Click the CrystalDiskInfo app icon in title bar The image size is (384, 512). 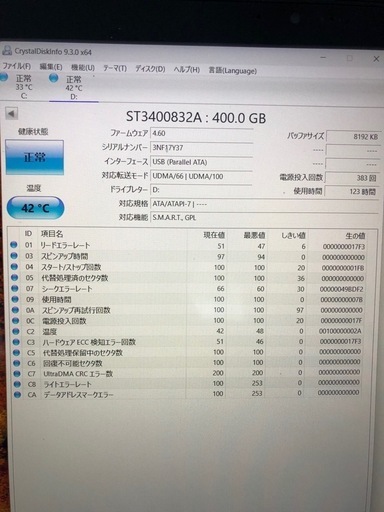[7, 51]
